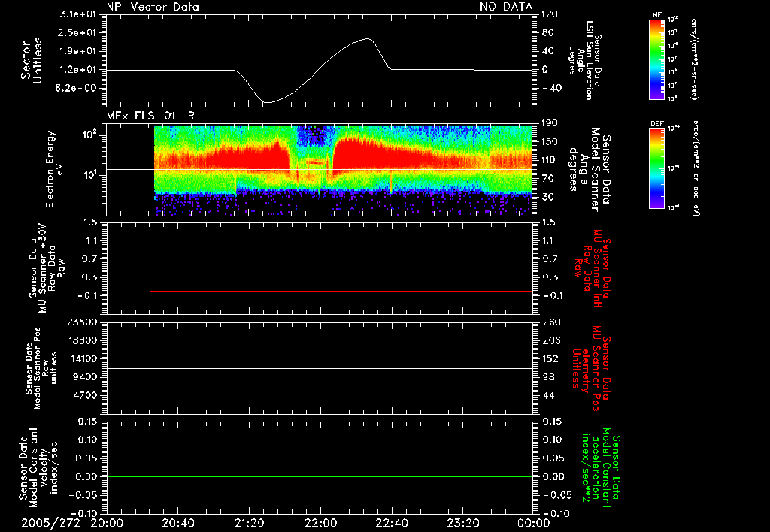Click the '152' telemetry tick value
Viewport: 770px width, 532px height.
[550, 358]
